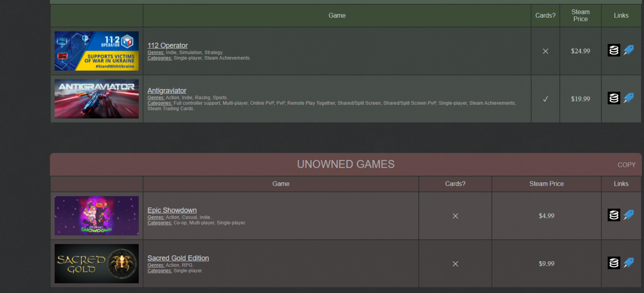The height and width of the screenshot is (293, 644).
Task: Open SteamDB icon for Antigraviator
Action: pyautogui.click(x=614, y=98)
